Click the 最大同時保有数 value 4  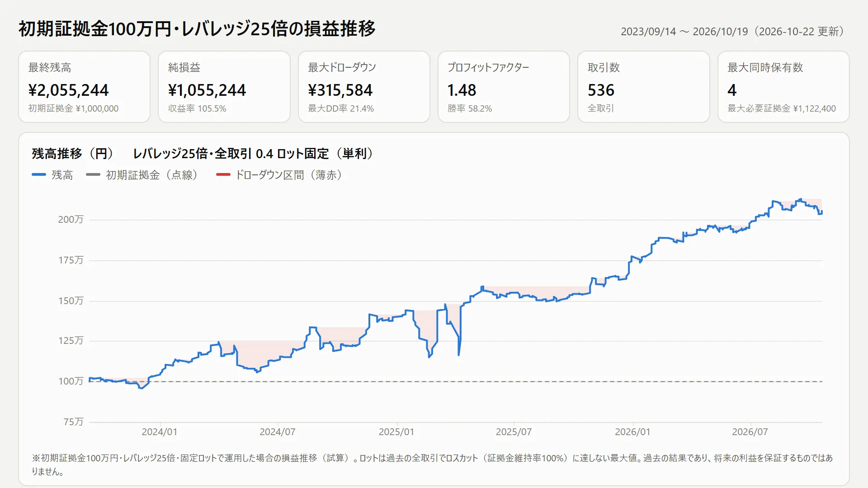pos(732,90)
